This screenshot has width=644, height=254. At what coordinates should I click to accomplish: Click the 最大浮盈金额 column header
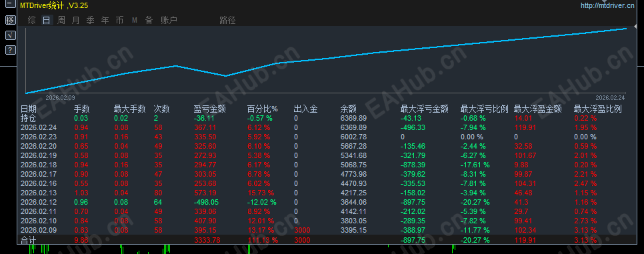537,109
